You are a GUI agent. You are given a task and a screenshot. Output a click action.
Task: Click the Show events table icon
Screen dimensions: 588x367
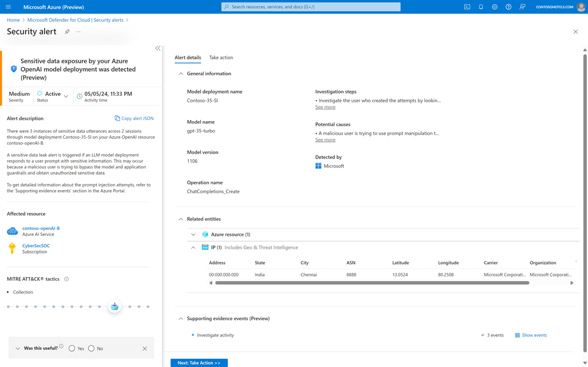[x=517, y=335]
